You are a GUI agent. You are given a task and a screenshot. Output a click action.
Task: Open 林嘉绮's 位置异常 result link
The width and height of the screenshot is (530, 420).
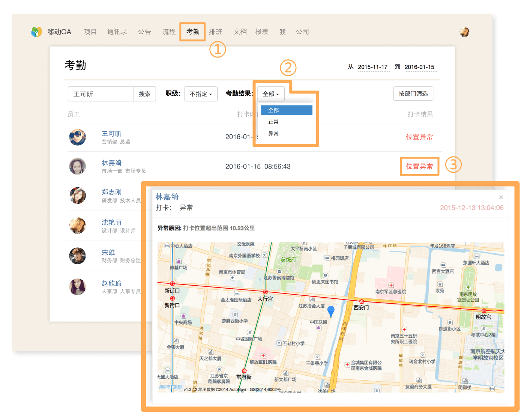coord(419,166)
